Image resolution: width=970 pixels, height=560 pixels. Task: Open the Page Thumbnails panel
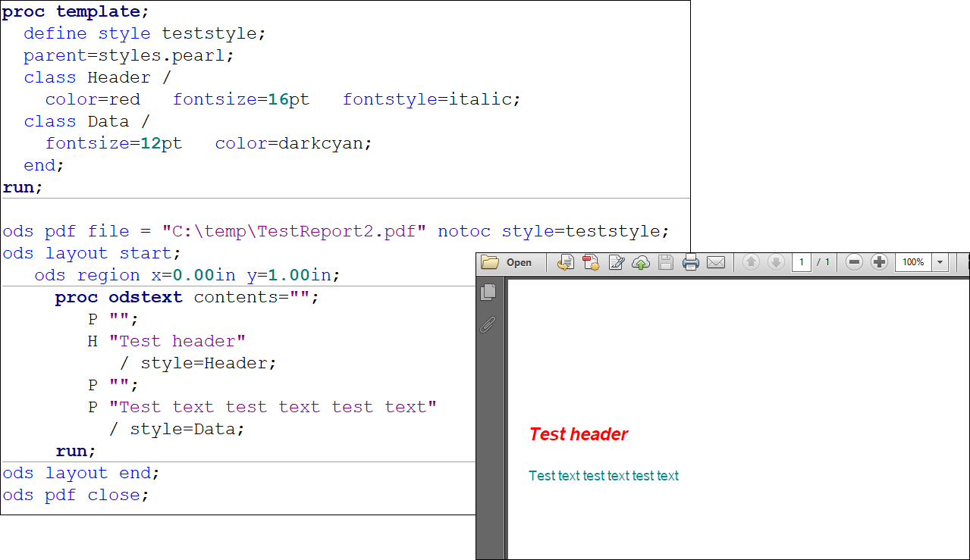[x=489, y=292]
